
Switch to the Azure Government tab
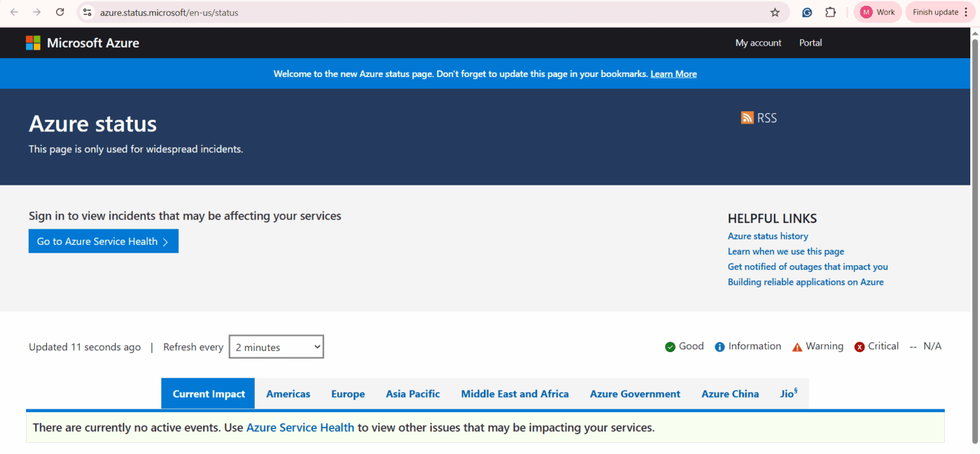click(634, 393)
